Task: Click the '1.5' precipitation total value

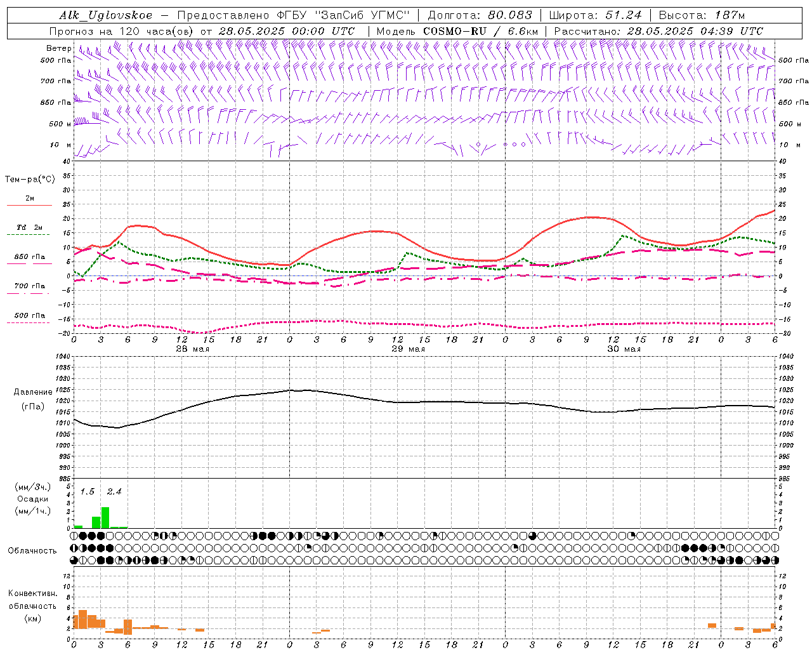Action: coord(87,491)
